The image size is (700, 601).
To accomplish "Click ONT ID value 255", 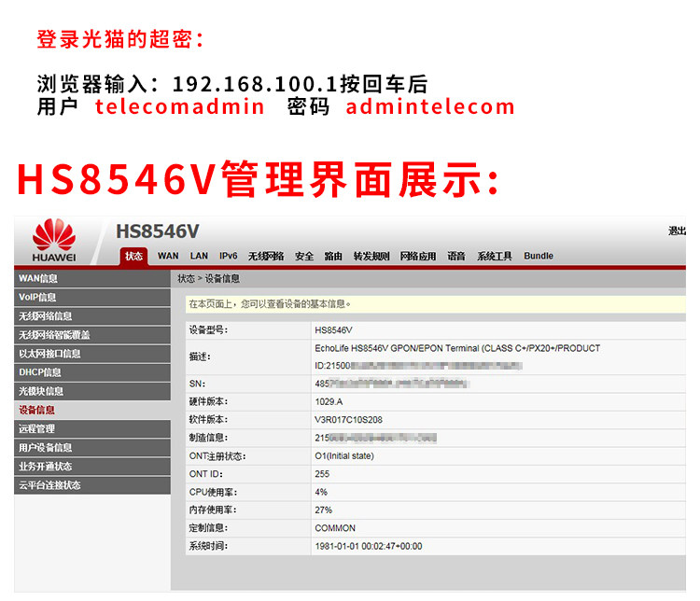I will point(322,474).
